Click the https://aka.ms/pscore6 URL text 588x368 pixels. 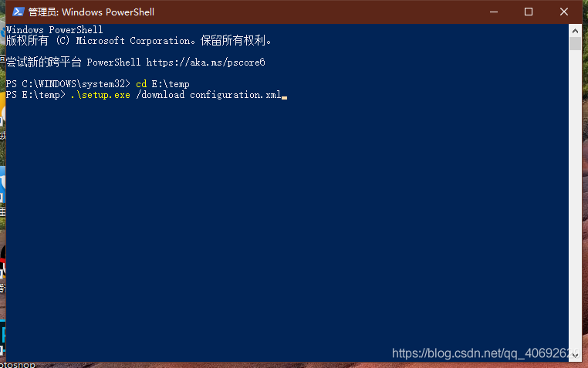coord(205,62)
